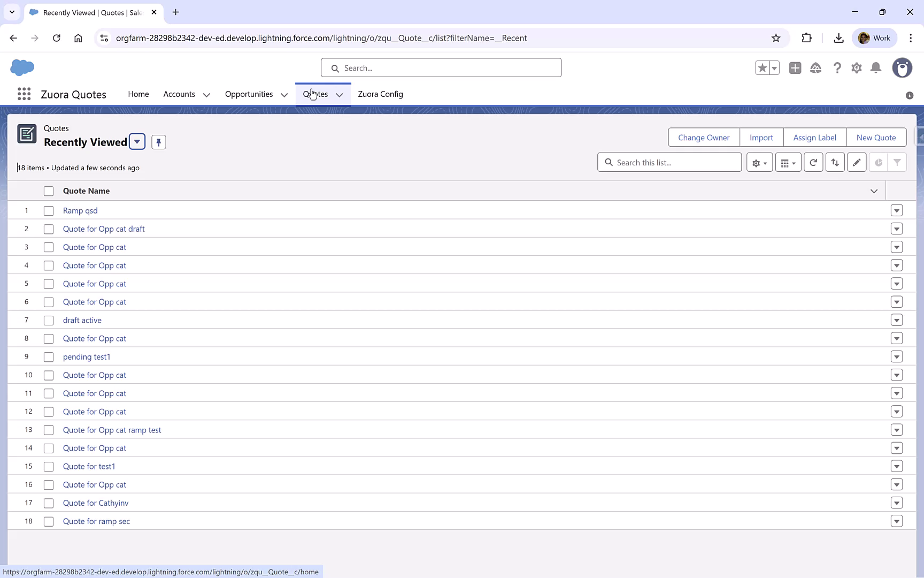Open the Recently Viewed list view selector

tap(137, 141)
